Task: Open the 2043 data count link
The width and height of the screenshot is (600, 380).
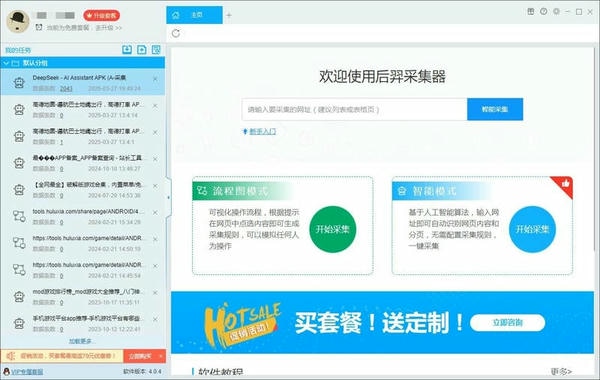Action: click(66, 88)
